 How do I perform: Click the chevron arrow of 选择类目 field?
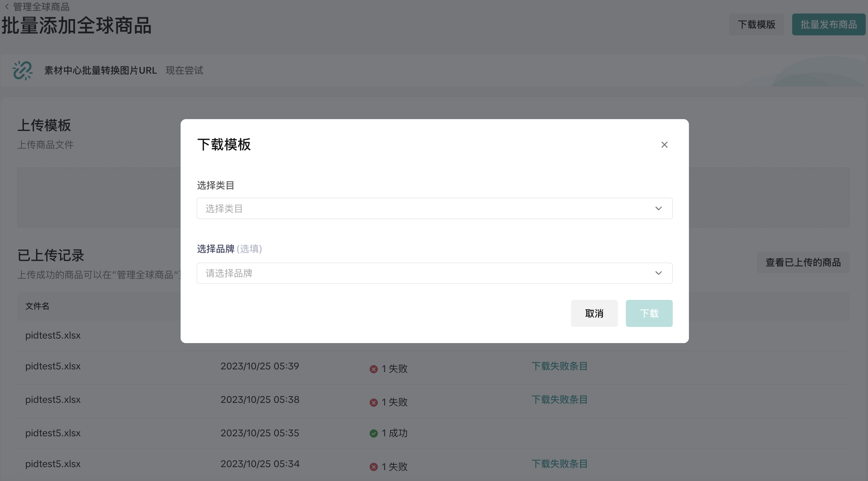point(659,208)
